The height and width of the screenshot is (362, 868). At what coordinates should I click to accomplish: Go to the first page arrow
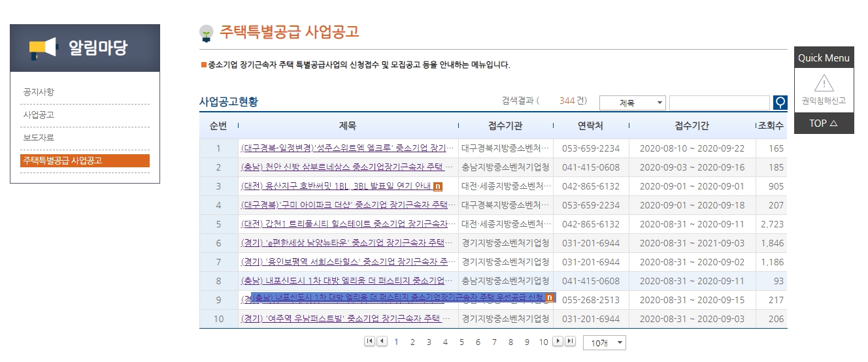tap(369, 341)
